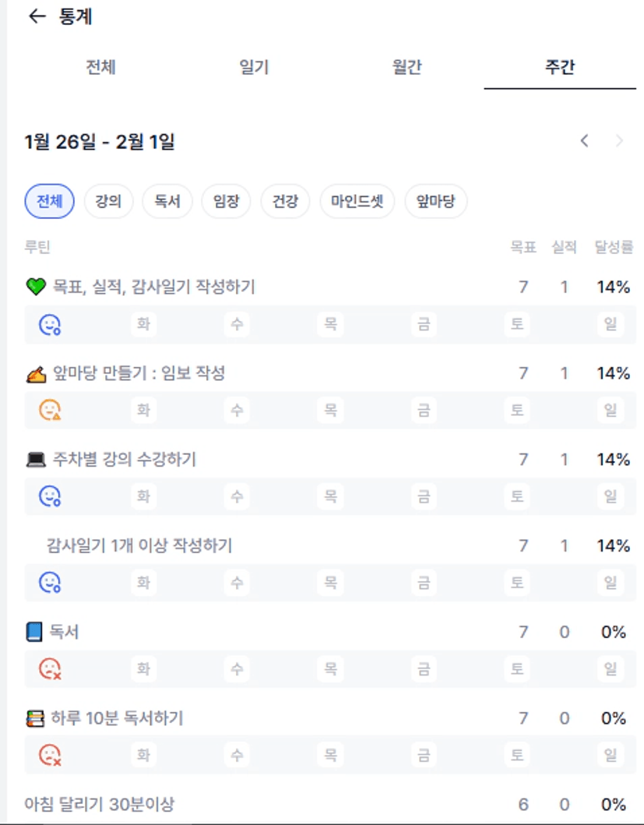Select the 독서 filter chip

(x=167, y=202)
